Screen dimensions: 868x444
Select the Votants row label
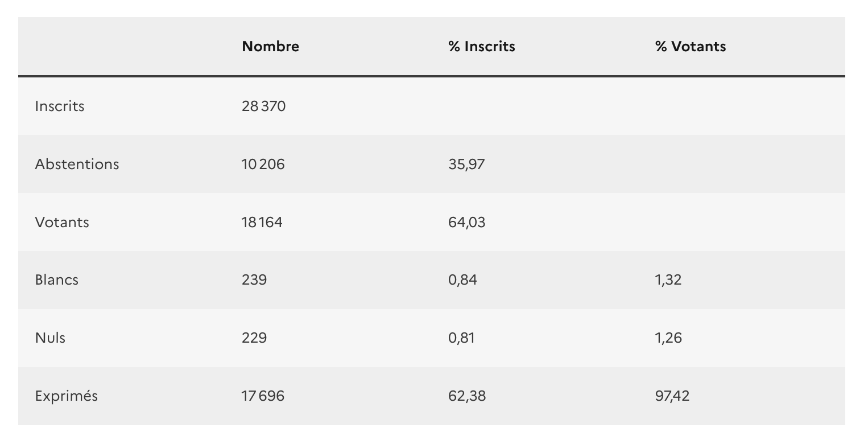point(62,223)
